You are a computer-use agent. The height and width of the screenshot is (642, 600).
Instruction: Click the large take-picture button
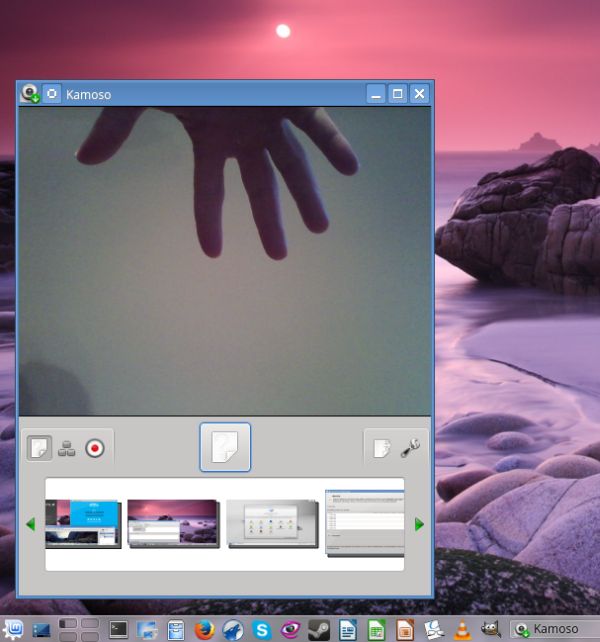tap(225, 447)
